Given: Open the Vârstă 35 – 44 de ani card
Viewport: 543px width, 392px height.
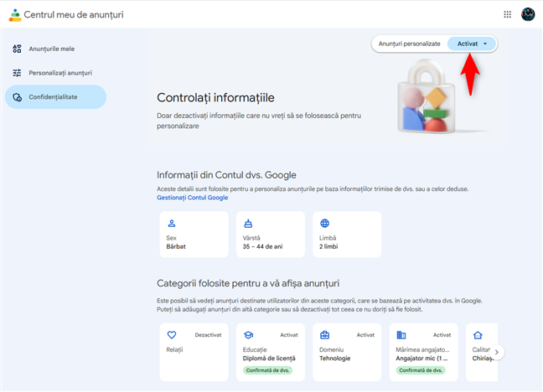Looking at the screenshot, I should point(271,235).
